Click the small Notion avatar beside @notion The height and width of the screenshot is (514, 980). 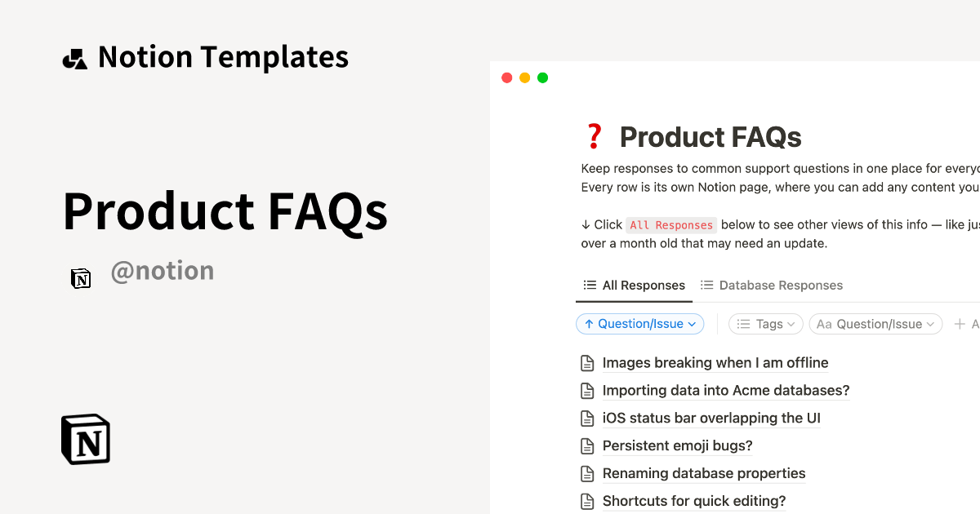pos(81,278)
